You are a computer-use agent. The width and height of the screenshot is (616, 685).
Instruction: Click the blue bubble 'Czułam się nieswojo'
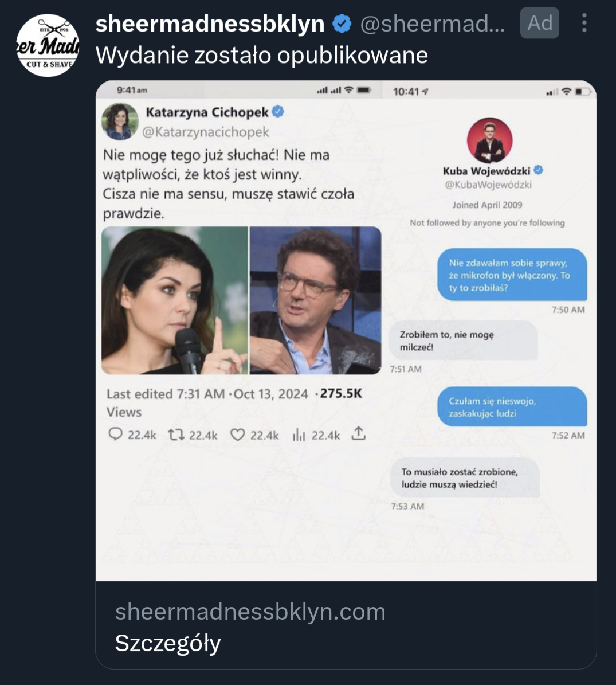(x=512, y=407)
